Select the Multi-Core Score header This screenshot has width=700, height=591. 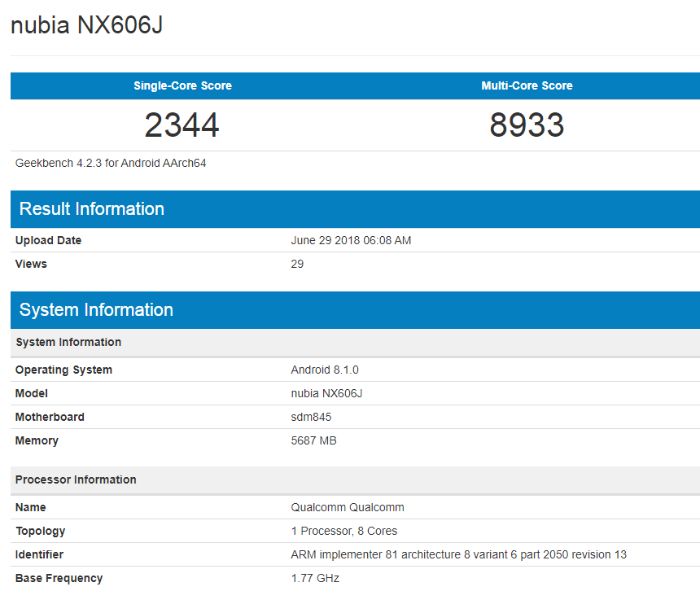point(527,85)
